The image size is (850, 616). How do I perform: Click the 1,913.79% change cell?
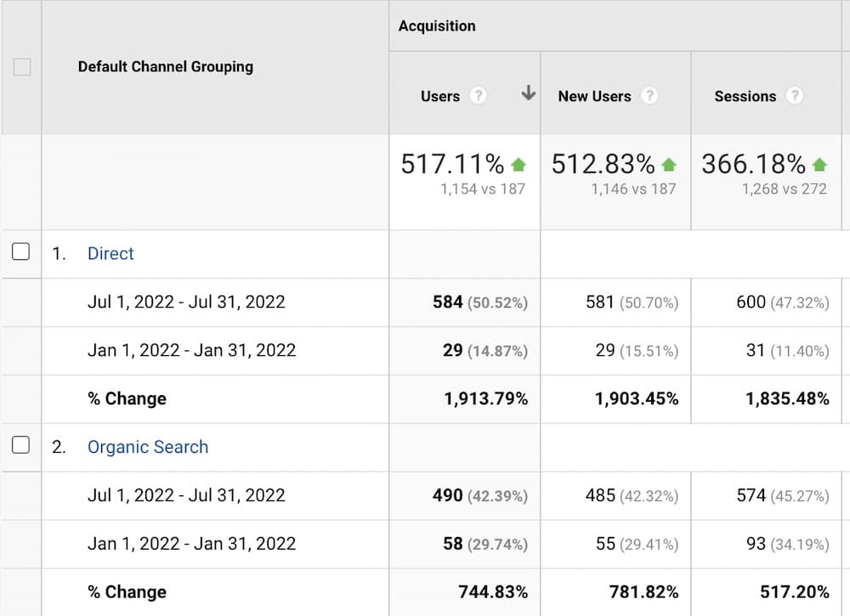pyautogui.click(x=485, y=398)
